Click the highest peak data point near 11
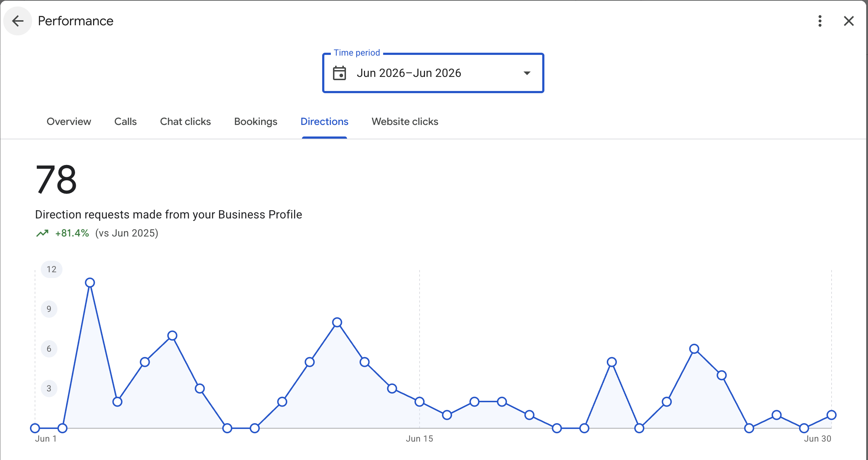This screenshot has height=460, width=868. [90, 283]
